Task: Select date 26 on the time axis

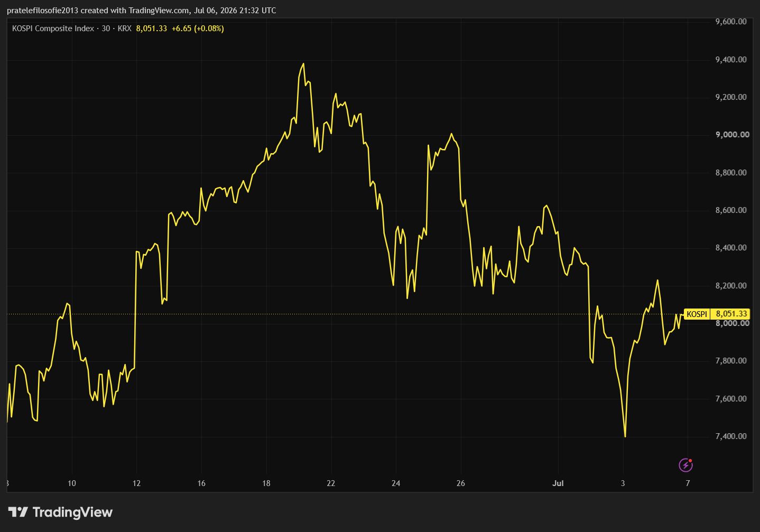Action: 460,483
